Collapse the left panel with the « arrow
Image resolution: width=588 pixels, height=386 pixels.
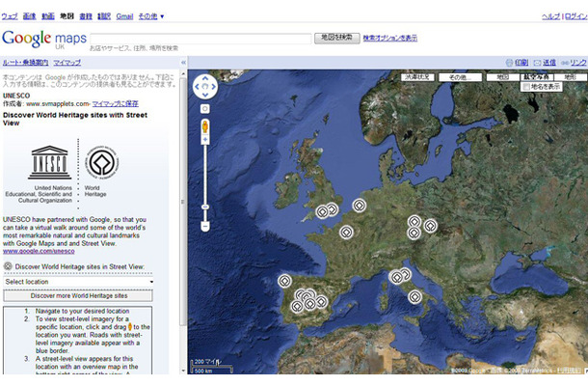(x=183, y=63)
